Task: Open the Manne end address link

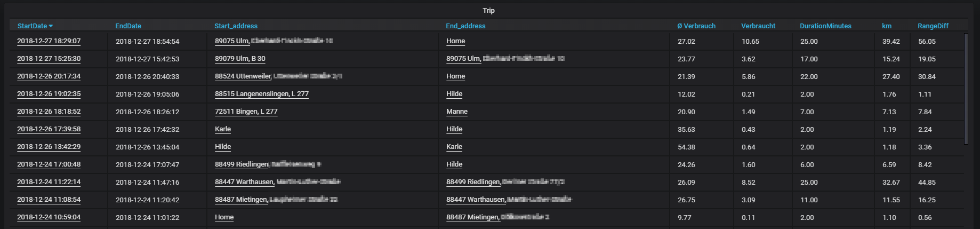Action: click(457, 112)
